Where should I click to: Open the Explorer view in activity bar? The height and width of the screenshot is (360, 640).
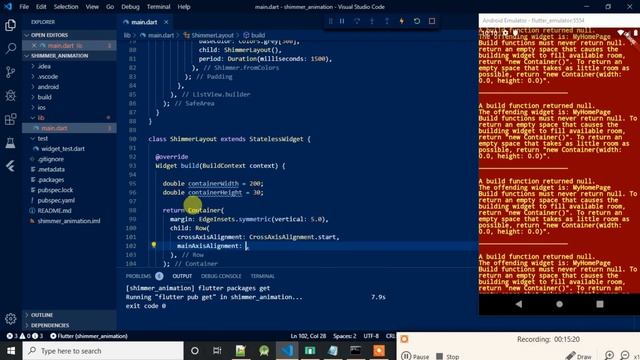(x=11, y=25)
